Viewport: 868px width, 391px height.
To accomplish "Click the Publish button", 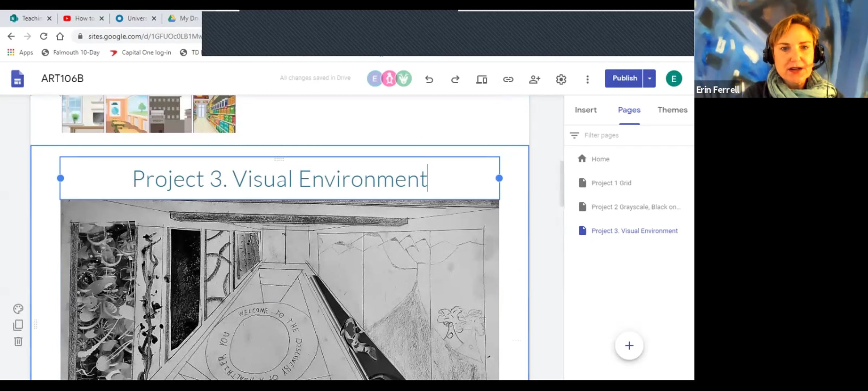I will [x=624, y=78].
